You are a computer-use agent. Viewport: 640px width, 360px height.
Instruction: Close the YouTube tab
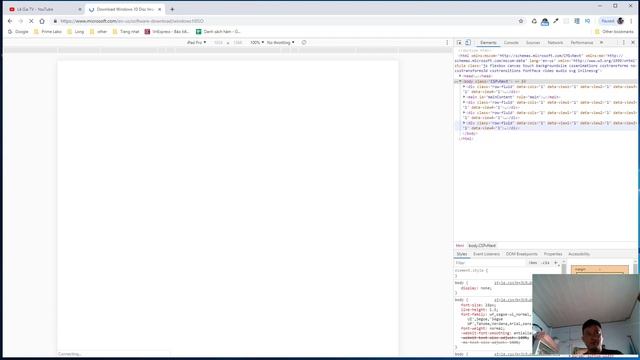80,9
